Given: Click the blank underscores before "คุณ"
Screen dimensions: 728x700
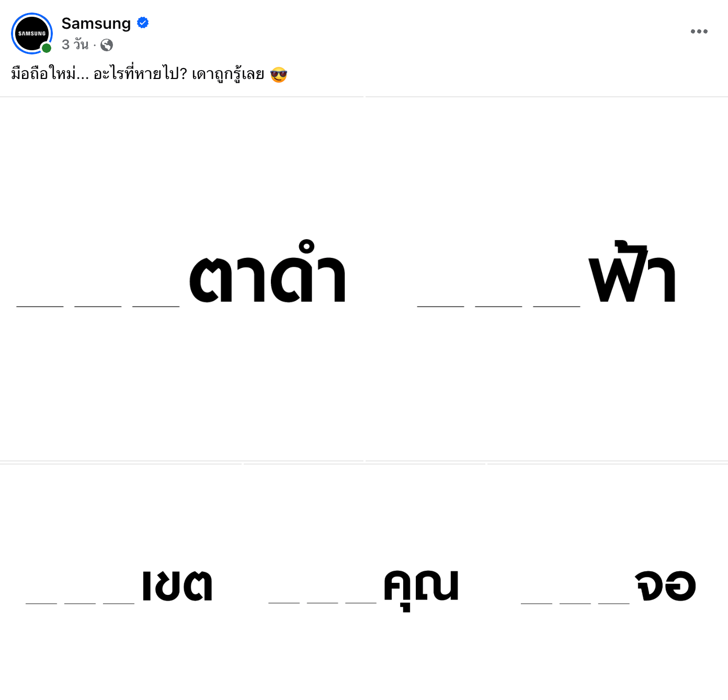Looking at the screenshot, I should 322,603.
